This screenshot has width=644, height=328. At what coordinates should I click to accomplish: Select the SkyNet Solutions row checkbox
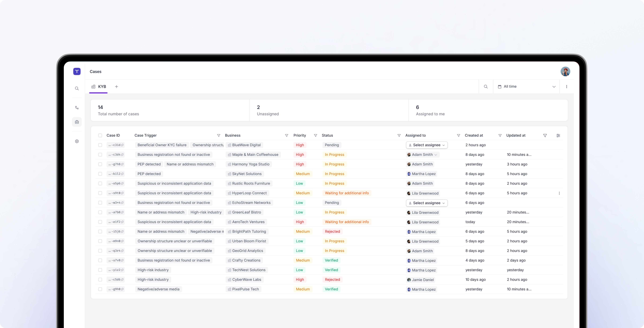click(x=100, y=174)
